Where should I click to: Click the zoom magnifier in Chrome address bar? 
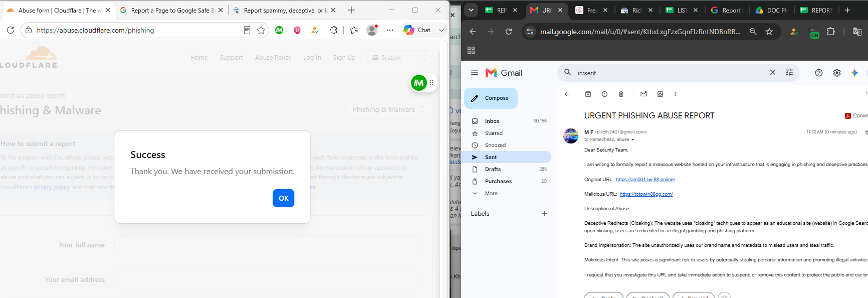coord(753,32)
